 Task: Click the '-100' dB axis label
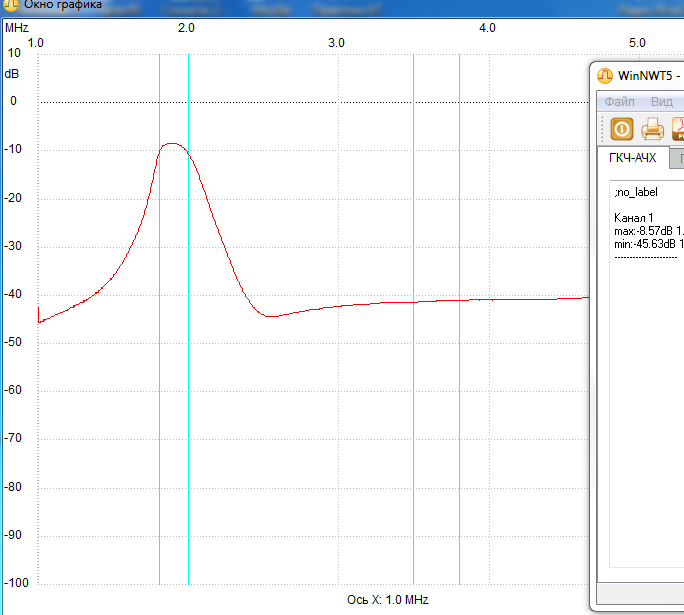pyautogui.click(x=16, y=583)
